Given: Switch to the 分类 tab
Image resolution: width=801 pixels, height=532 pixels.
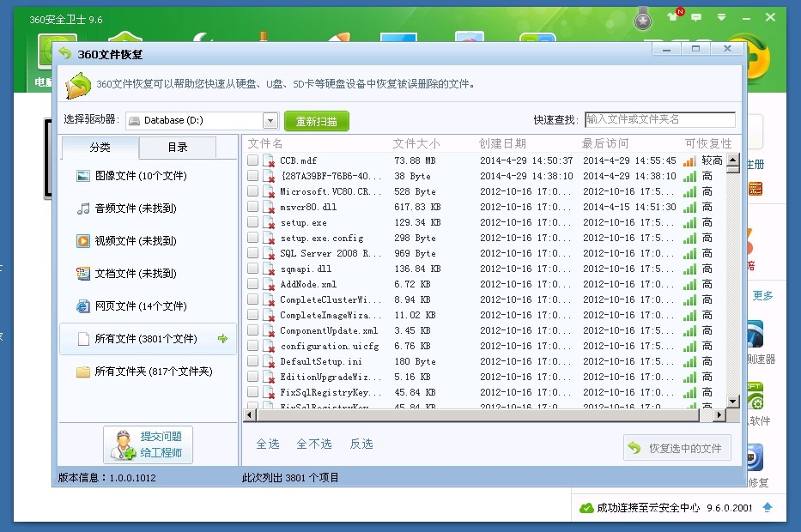Looking at the screenshot, I should pyautogui.click(x=100, y=148).
